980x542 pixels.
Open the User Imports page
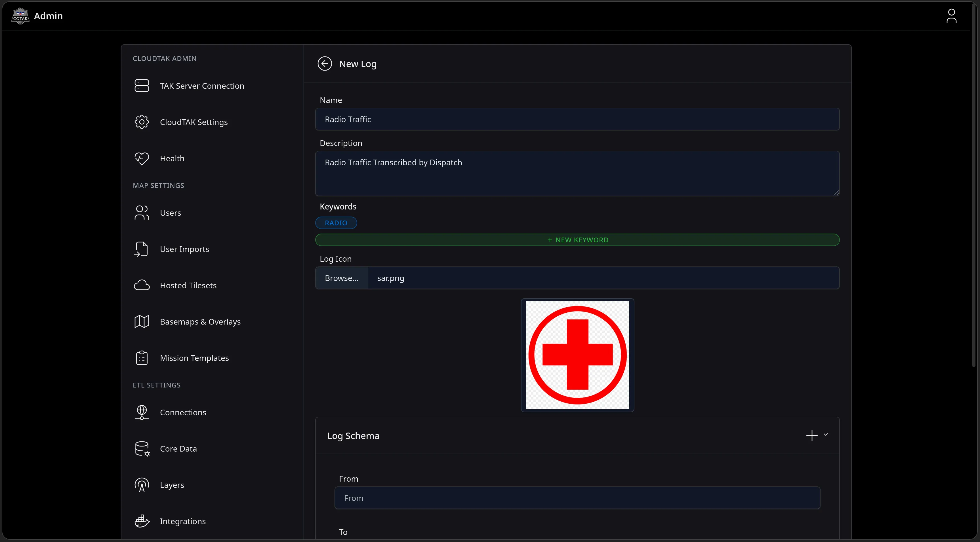[x=184, y=249]
